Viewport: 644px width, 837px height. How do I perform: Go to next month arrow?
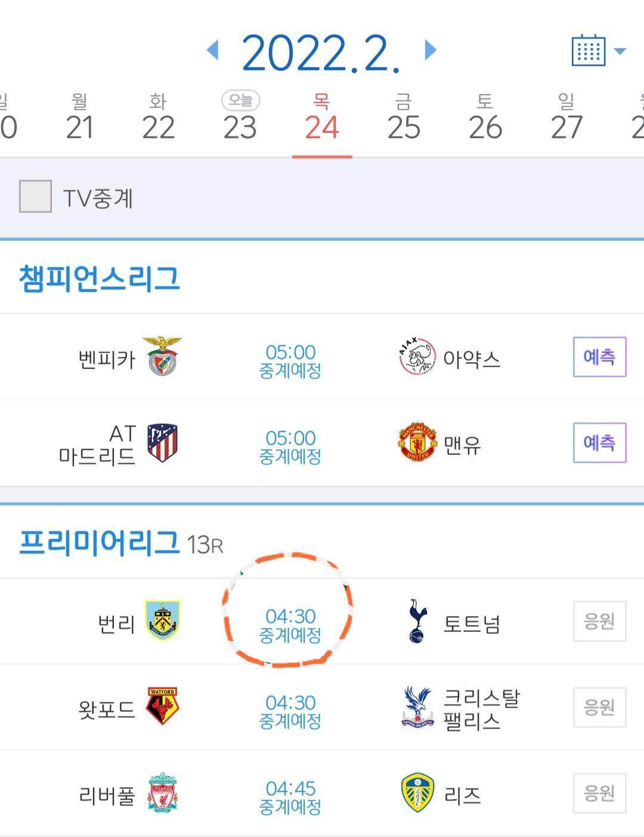(x=431, y=50)
